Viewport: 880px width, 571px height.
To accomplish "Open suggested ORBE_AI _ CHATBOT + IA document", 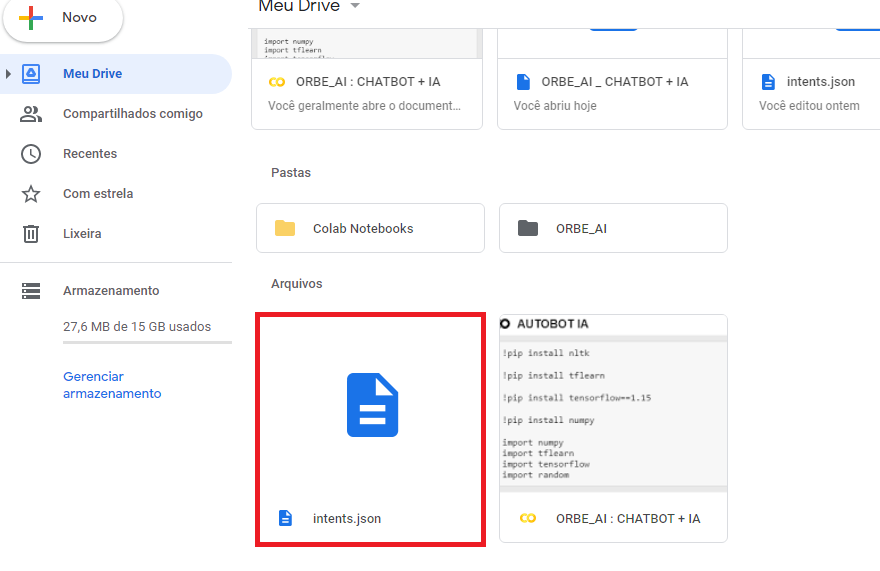I will click(612, 82).
